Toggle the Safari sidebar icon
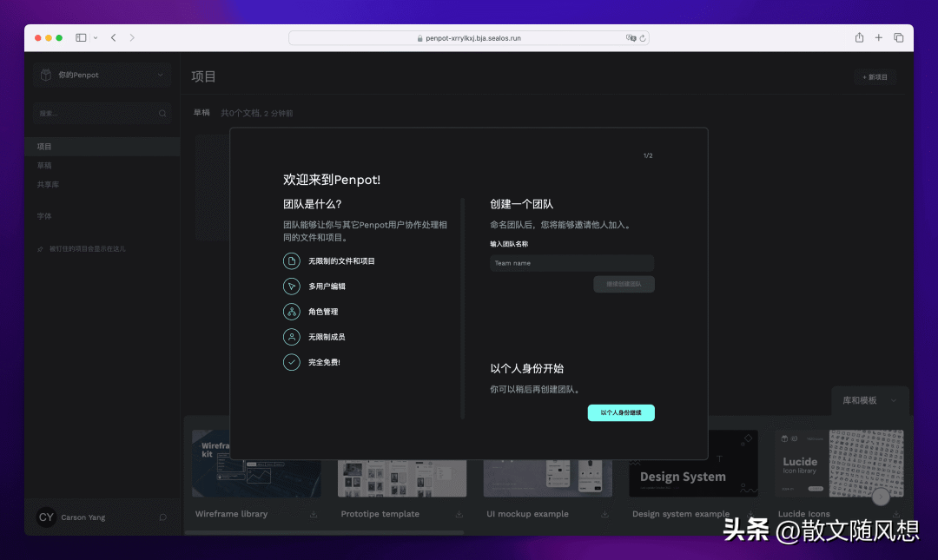 [81, 37]
